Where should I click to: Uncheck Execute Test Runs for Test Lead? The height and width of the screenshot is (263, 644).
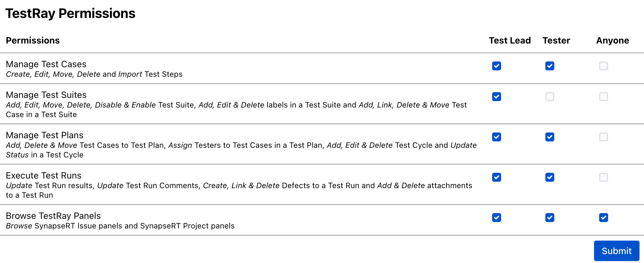tap(497, 177)
